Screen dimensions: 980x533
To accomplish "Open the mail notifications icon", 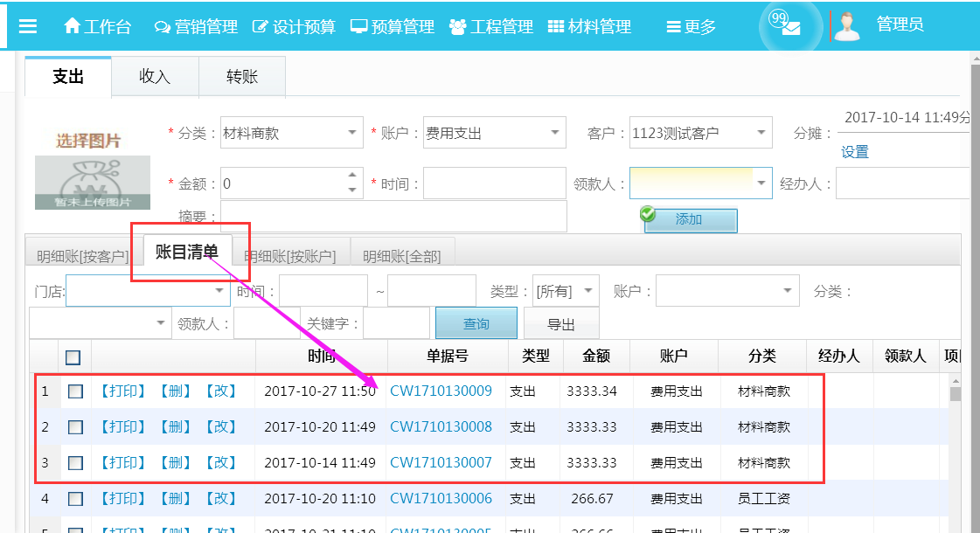I will (x=789, y=27).
